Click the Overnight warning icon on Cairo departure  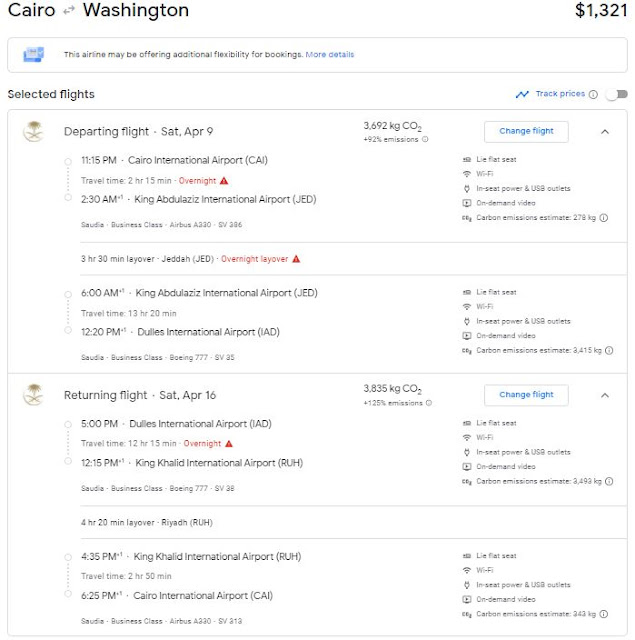(224, 180)
